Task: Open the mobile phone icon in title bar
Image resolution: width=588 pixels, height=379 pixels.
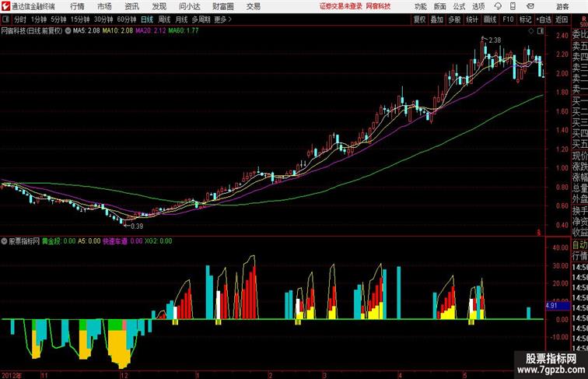Action: [513, 6]
